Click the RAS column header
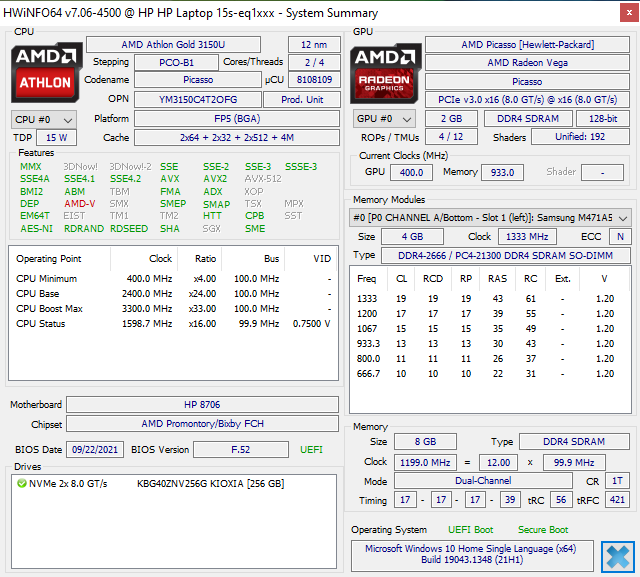This screenshot has width=640, height=577. click(498, 279)
